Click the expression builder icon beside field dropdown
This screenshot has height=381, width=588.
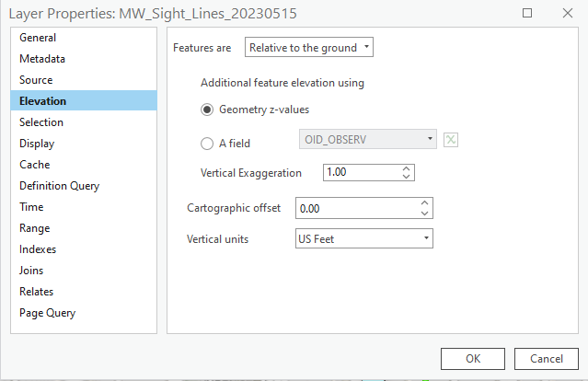[x=451, y=140]
